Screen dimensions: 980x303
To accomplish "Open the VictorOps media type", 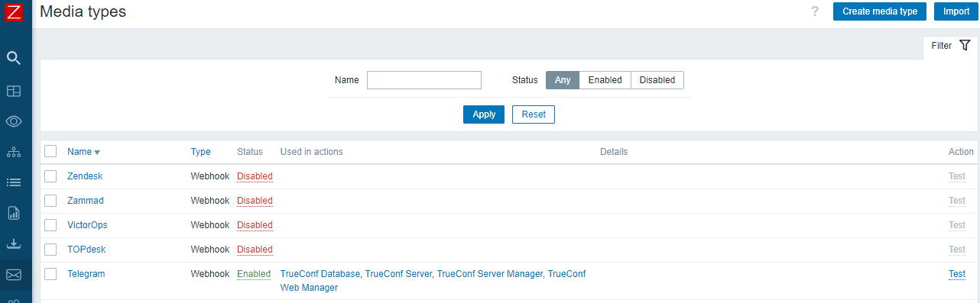I will (87, 225).
